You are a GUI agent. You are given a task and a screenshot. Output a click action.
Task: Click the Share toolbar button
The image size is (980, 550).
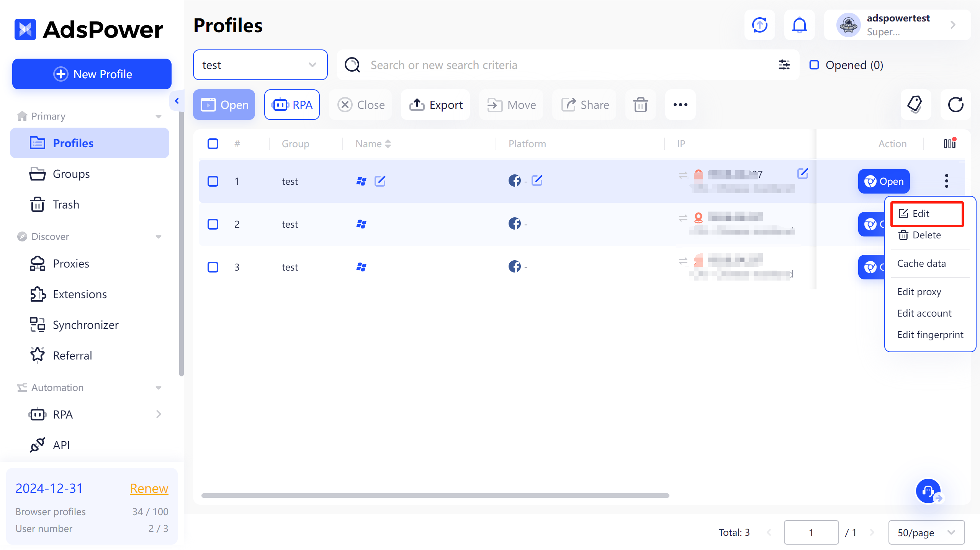click(584, 105)
